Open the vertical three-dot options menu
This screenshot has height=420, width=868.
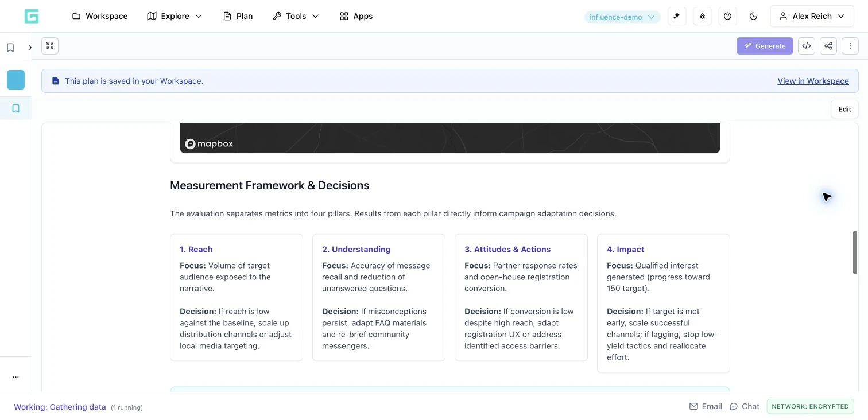tap(850, 46)
